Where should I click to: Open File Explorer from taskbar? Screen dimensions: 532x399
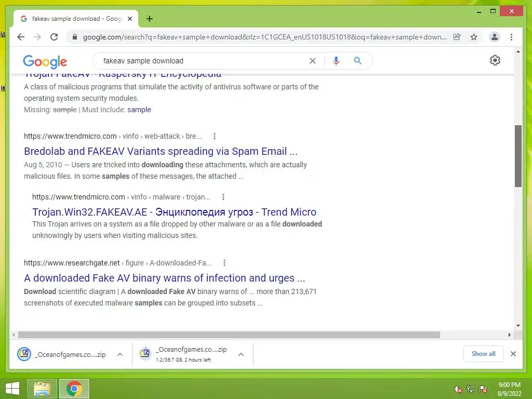42,389
